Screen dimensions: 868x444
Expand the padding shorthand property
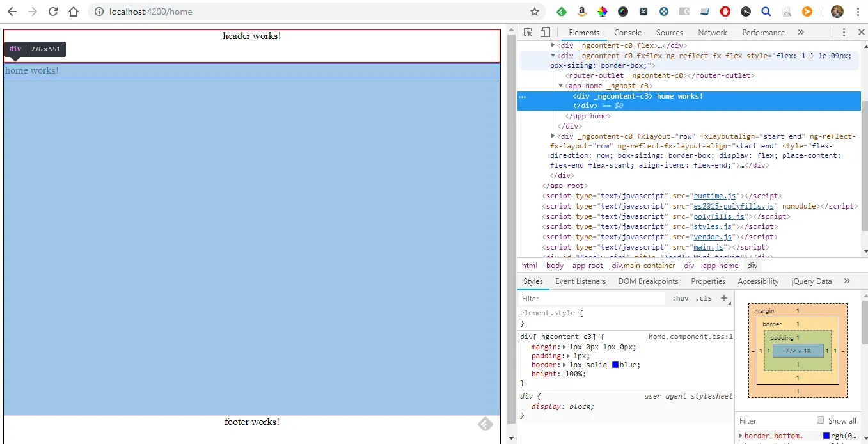[x=568, y=356]
